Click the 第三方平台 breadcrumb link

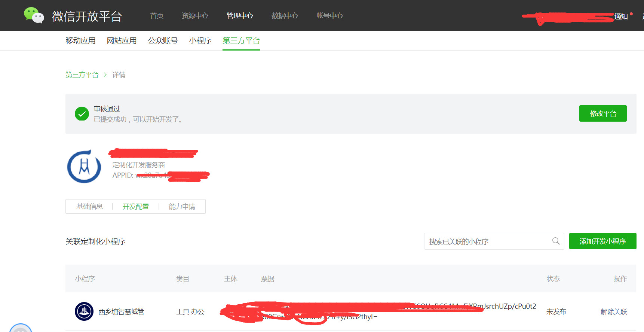82,75
